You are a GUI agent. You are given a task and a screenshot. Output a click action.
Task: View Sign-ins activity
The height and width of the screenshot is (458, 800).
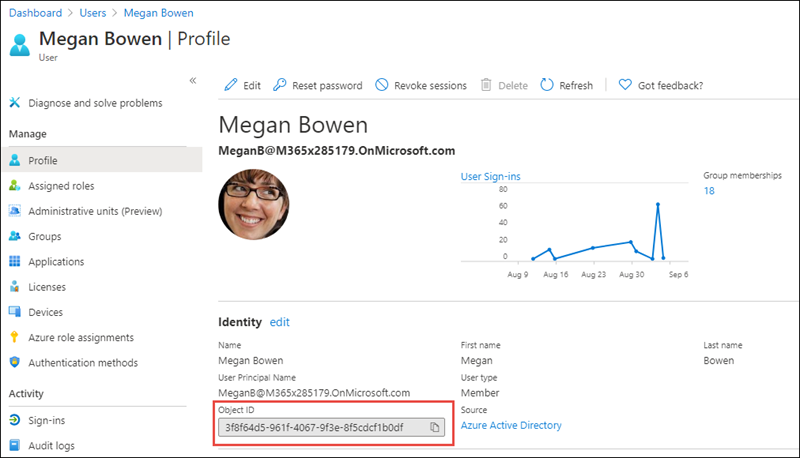pyautogui.click(x=46, y=420)
